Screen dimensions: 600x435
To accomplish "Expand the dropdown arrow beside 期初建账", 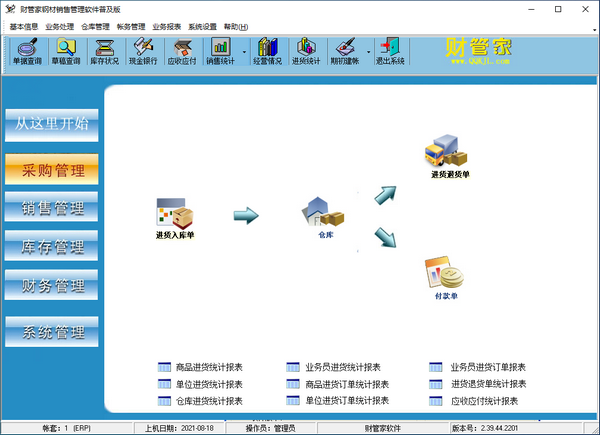I will click(367, 50).
